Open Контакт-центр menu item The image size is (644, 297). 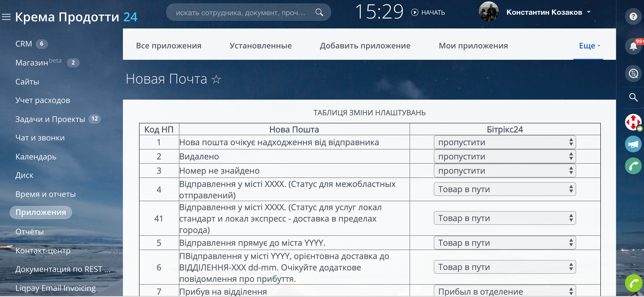click(43, 251)
